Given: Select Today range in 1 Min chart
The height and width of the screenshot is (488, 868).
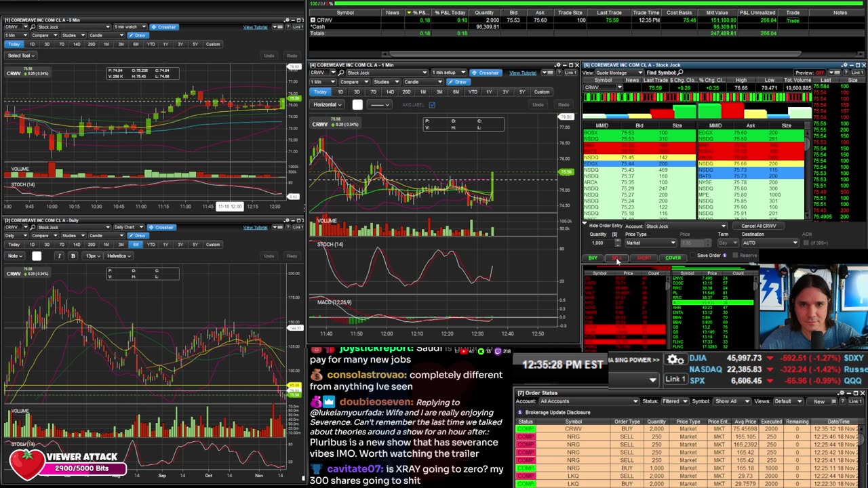Looking at the screenshot, I should 320,91.
